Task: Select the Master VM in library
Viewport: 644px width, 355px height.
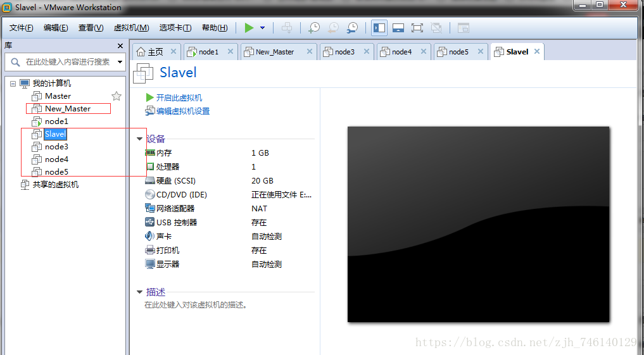Action: pos(58,96)
